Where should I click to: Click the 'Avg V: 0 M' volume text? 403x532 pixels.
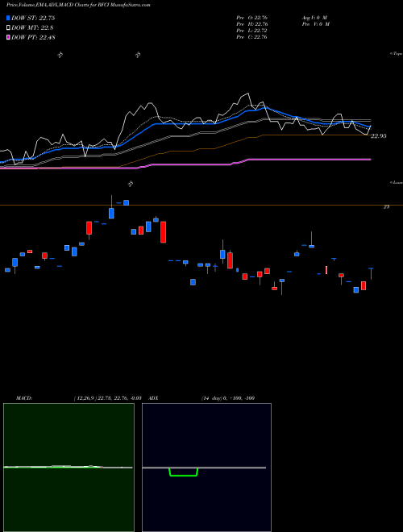(x=314, y=18)
